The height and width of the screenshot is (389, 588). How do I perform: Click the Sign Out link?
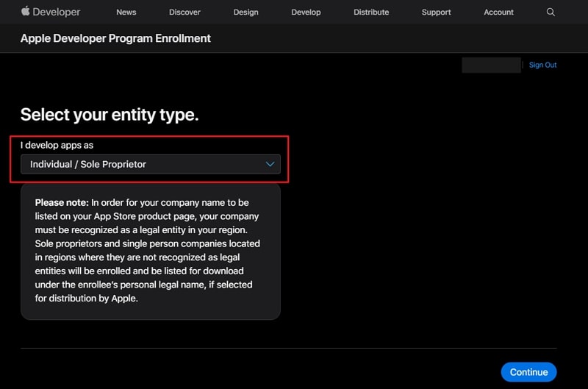pyautogui.click(x=542, y=65)
